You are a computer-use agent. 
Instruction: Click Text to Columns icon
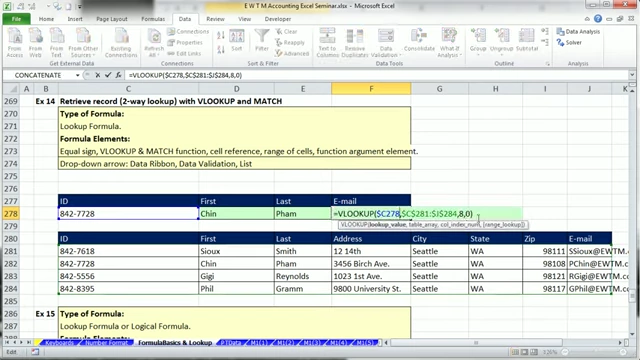tap(327, 43)
